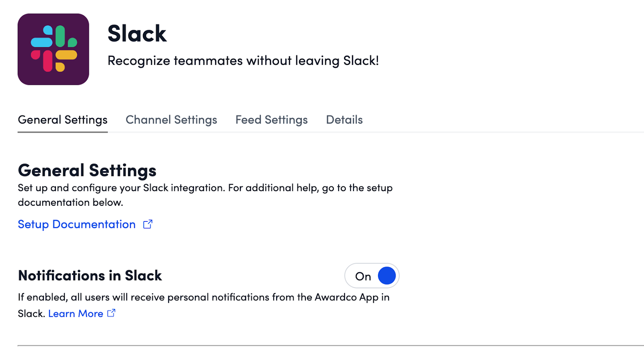This screenshot has height=360, width=644.
Task: Switch to the Channel Settings tab
Action: click(x=171, y=120)
